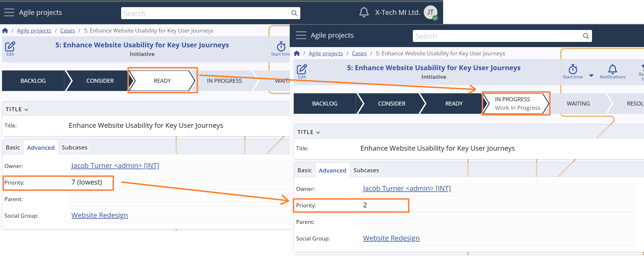Select the IN PROGRESS stage in left workflow
This screenshot has width=644, height=257.
tap(224, 81)
